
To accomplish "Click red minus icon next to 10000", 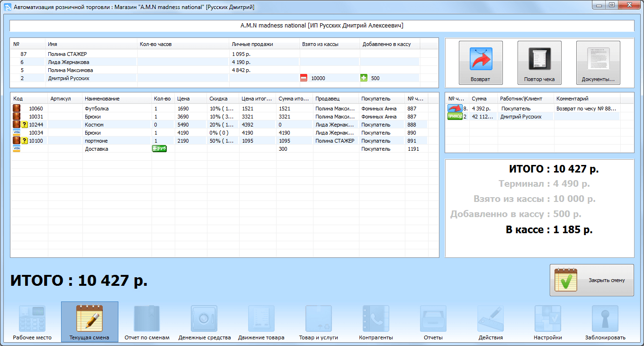I will [x=304, y=78].
